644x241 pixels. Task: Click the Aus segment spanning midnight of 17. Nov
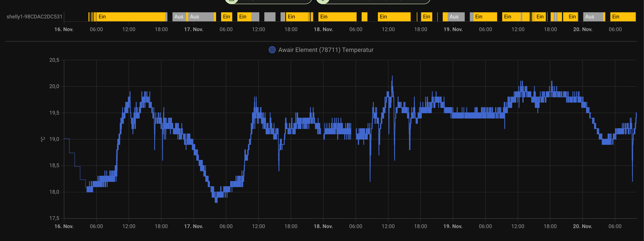(200, 17)
